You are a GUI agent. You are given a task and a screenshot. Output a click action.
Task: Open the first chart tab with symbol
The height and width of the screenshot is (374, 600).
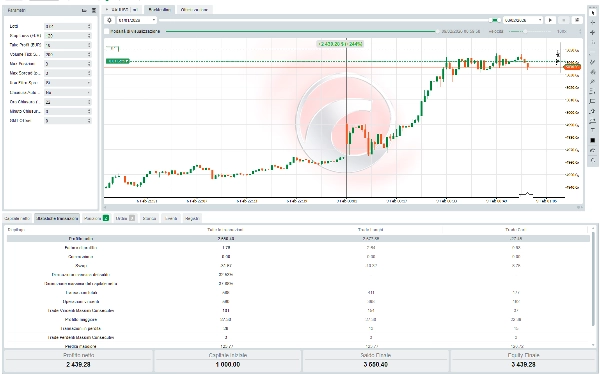pos(122,10)
